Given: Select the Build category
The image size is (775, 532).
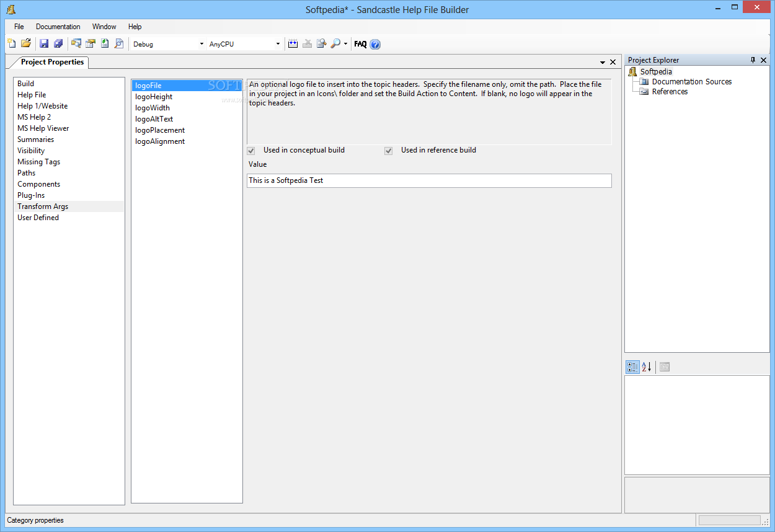Looking at the screenshot, I should pyautogui.click(x=69, y=84).
